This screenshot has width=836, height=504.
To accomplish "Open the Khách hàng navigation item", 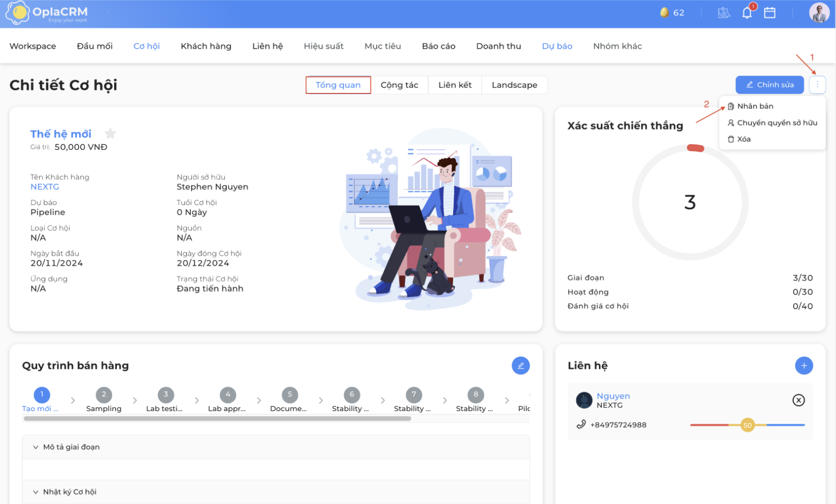I will (206, 46).
